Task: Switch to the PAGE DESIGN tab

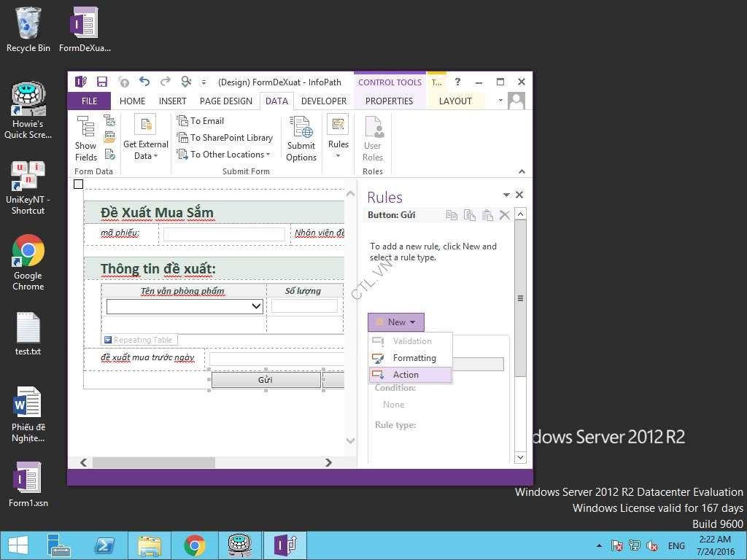Action: click(x=225, y=101)
